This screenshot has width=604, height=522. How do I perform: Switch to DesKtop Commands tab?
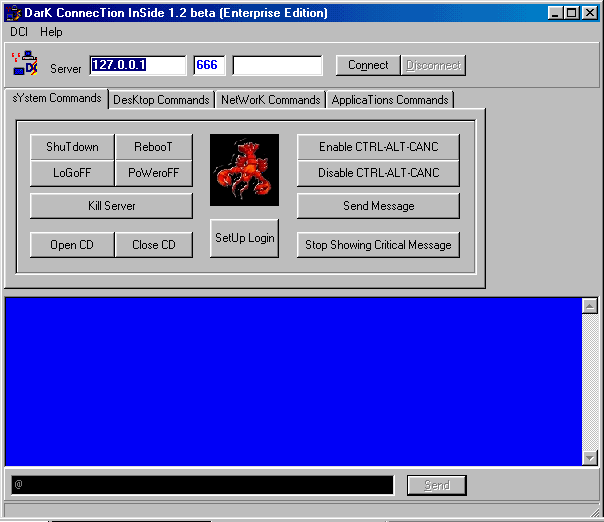(161, 100)
